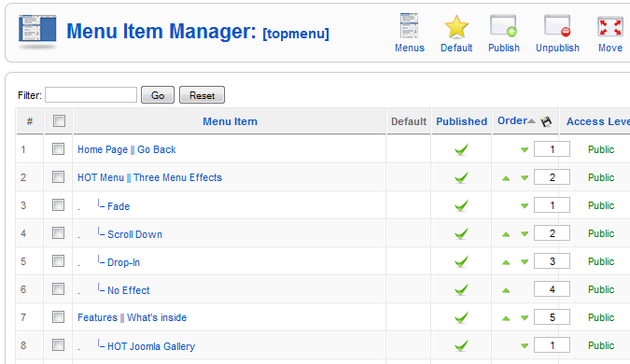Move Fade item down with arrow
This screenshot has height=364, width=630.
pos(525,206)
